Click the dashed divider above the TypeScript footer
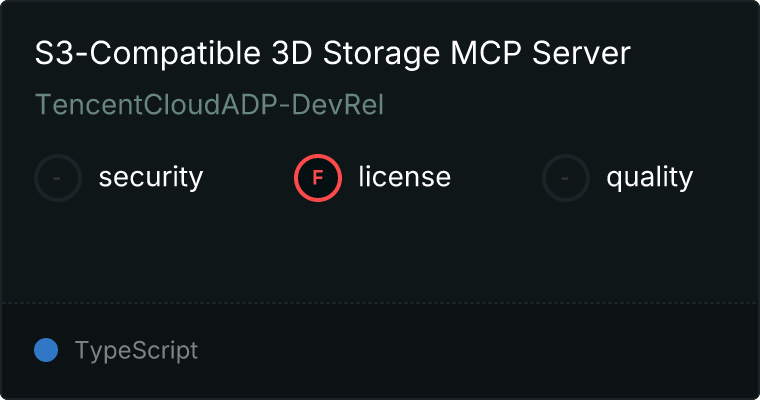Image resolution: width=760 pixels, height=400 pixels. [380, 302]
